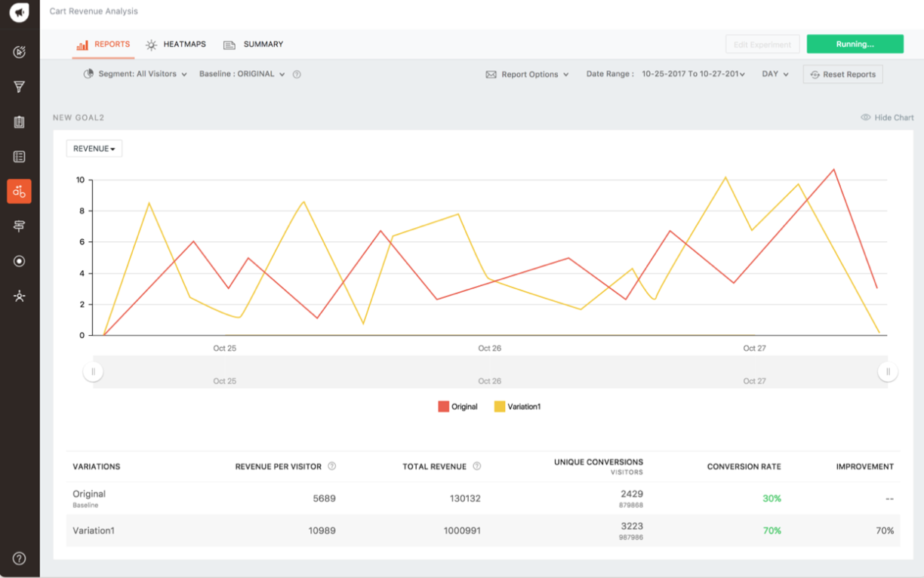This screenshot has width=924, height=578.
Task: Open the compass dashboard icon in sidebar
Action: click(x=20, y=52)
